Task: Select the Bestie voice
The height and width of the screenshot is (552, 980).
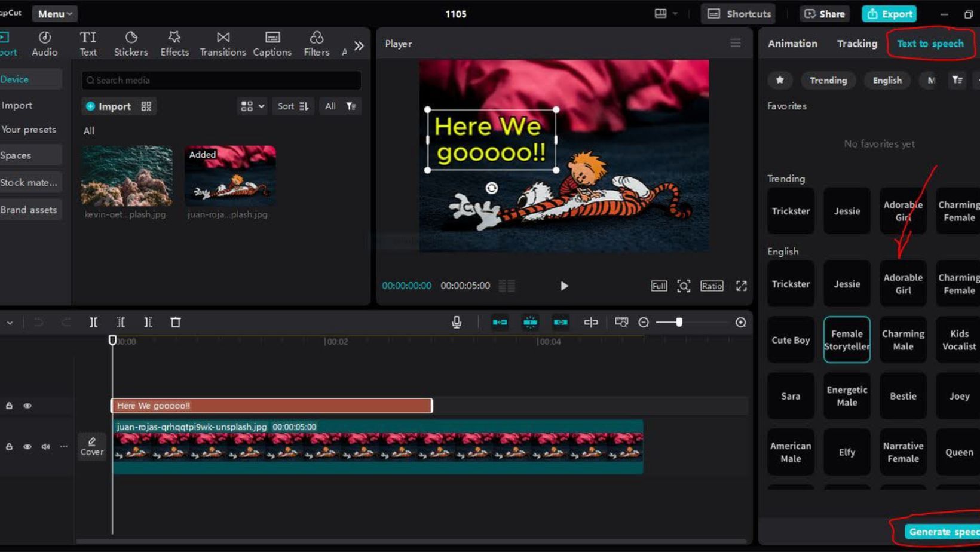Action: (x=903, y=396)
